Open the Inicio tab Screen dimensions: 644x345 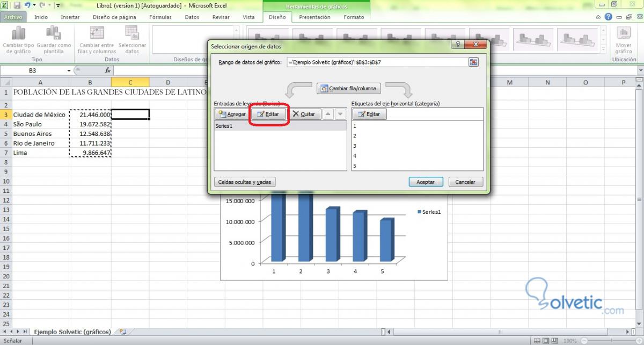tap(41, 17)
